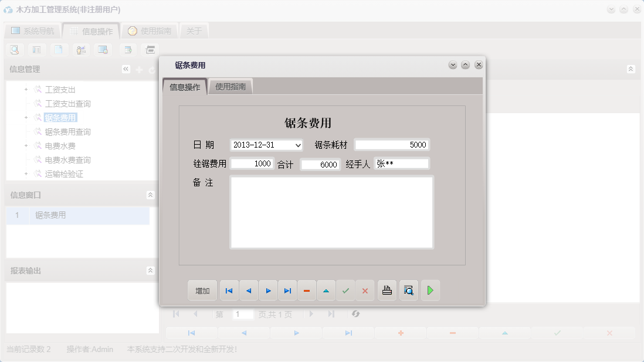
Task: Delete current record using the red minus icon
Action: (307, 290)
